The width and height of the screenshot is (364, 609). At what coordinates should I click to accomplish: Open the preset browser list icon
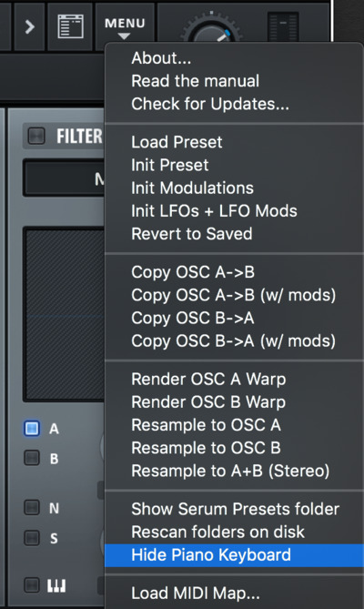(71, 26)
